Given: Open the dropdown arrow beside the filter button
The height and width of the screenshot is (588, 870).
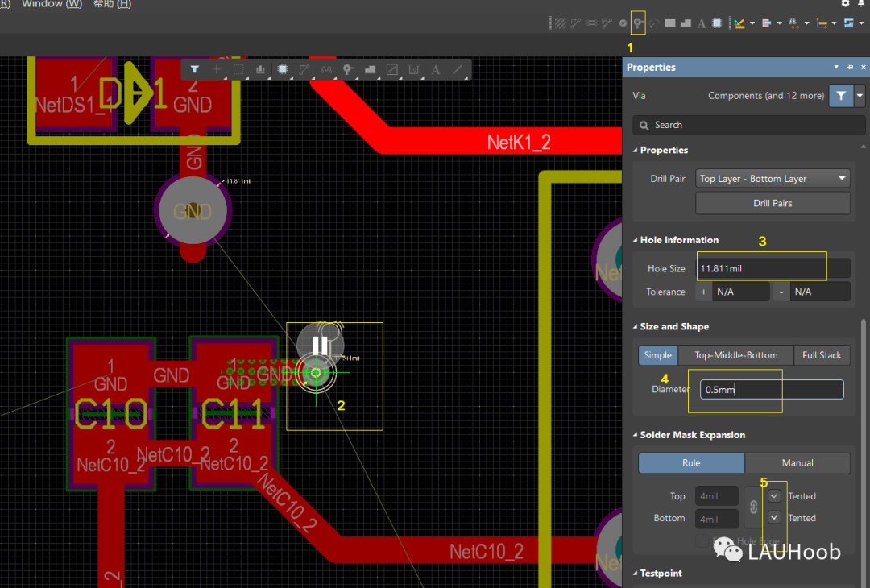Looking at the screenshot, I should (860, 95).
